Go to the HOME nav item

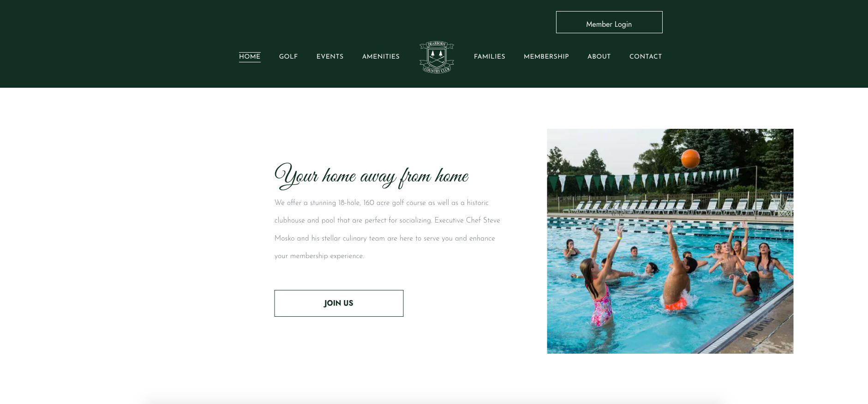pos(250,57)
